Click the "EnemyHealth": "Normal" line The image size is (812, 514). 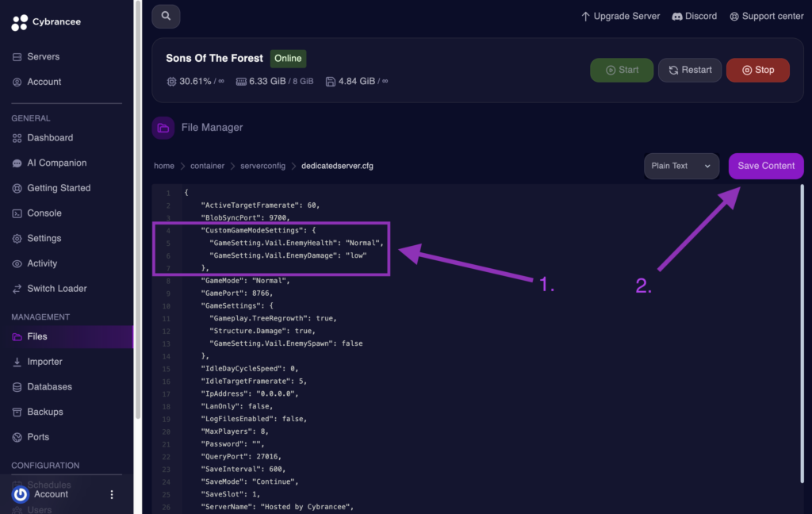(297, 243)
